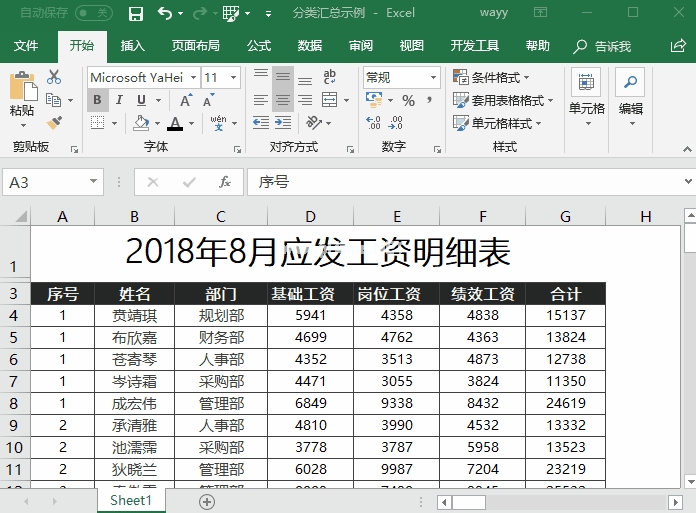Click the Copy icon in clipboard group

coord(54,100)
